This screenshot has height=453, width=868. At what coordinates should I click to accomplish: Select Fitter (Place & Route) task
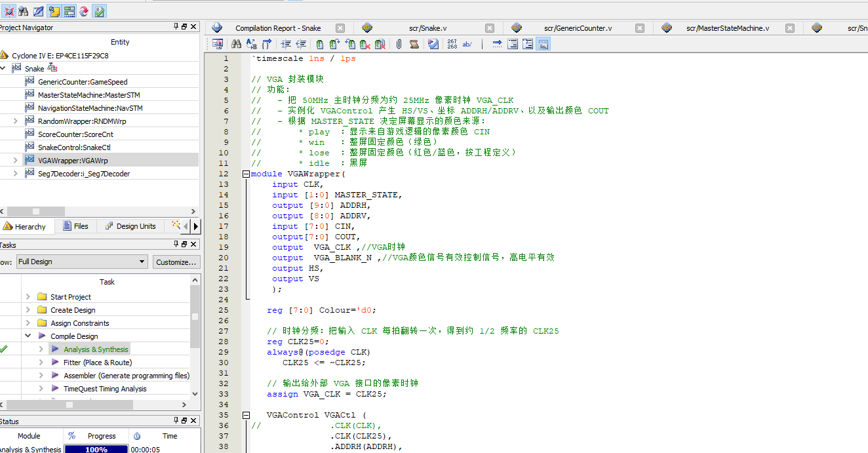[x=98, y=362]
